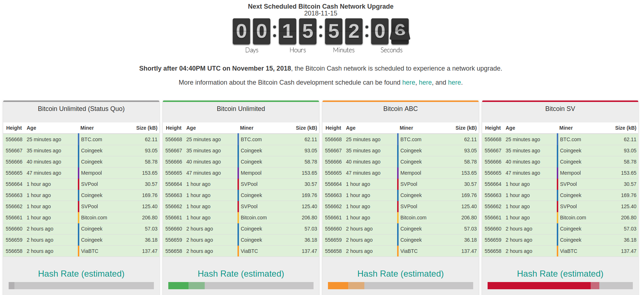Select ViaBTC miner in the Status Quo panel

pos(90,251)
